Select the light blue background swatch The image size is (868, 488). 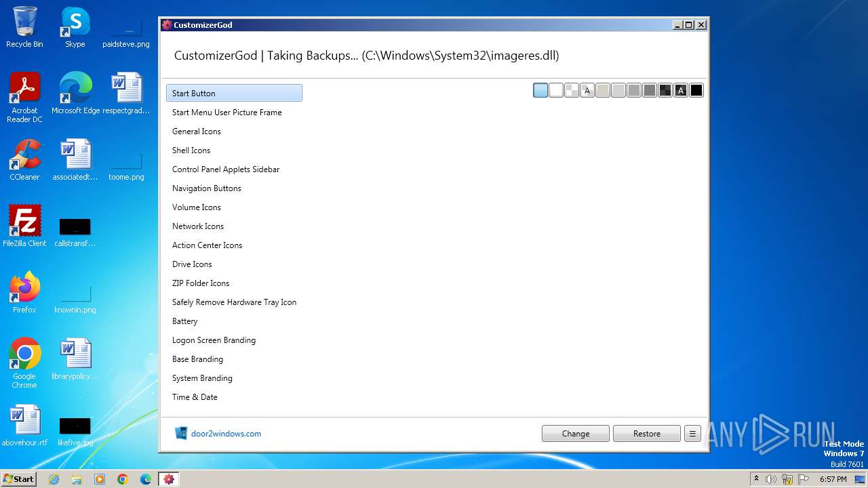pyautogui.click(x=540, y=90)
